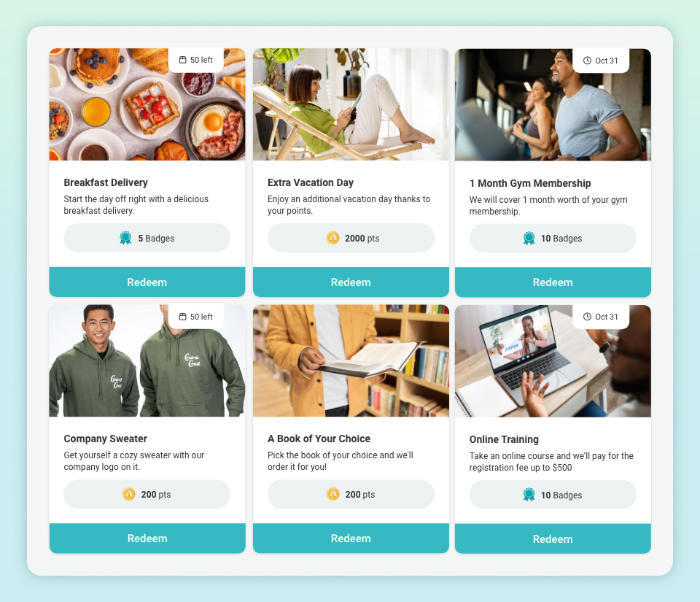Open the breakfast food photo thumbnail
The width and height of the screenshot is (700, 602).
147,104
